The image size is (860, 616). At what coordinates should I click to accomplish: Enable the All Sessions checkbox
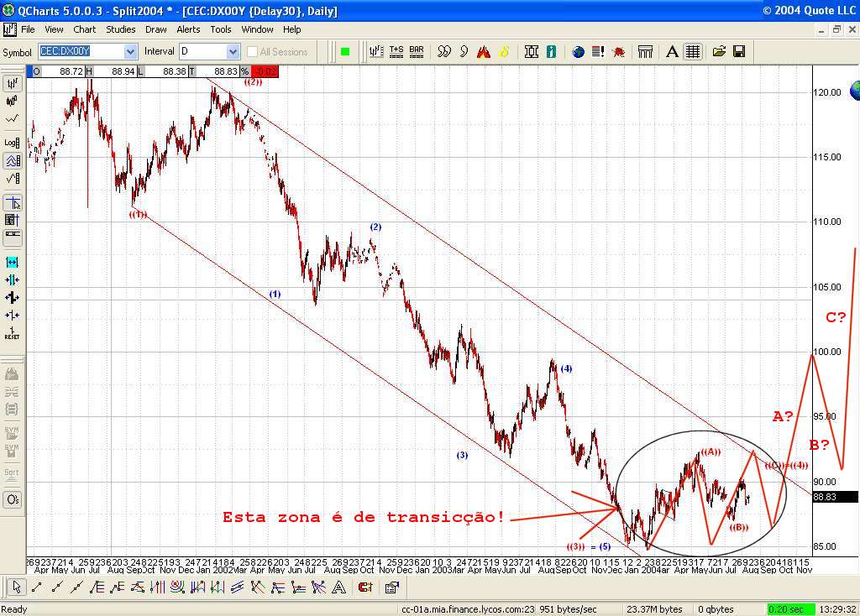coord(250,51)
